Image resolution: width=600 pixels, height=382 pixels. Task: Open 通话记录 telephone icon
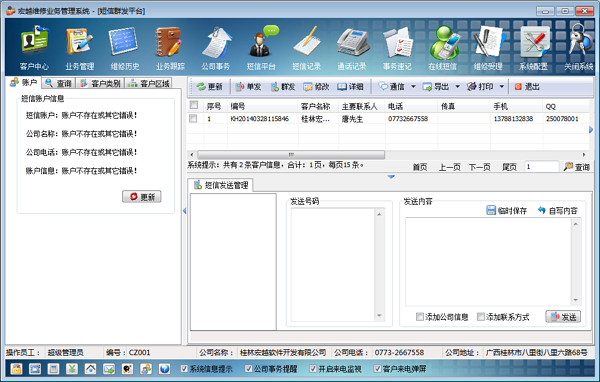click(x=352, y=42)
